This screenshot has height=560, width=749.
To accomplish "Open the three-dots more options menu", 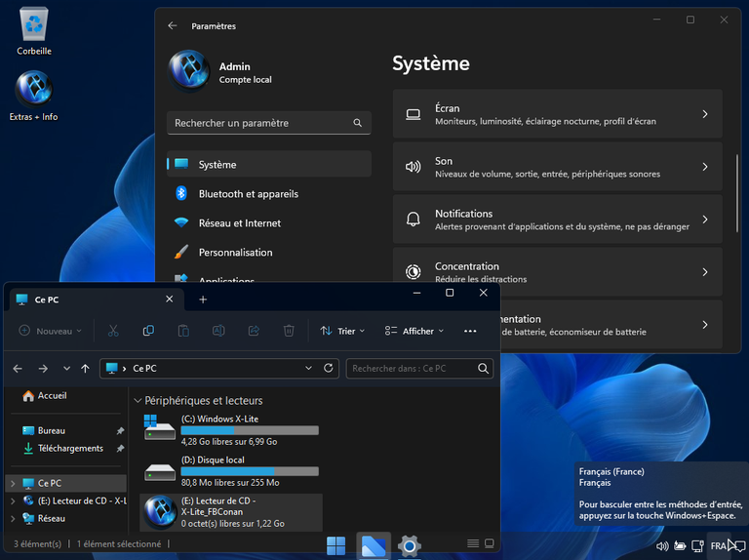I will tap(470, 331).
